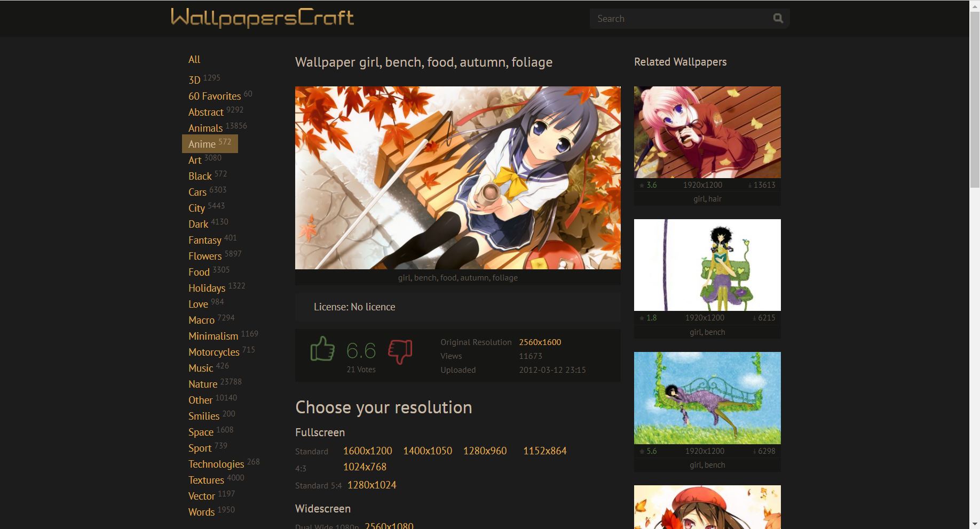Open the Smilies category
This screenshot has height=529, width=980.
[x=204, y=416]
